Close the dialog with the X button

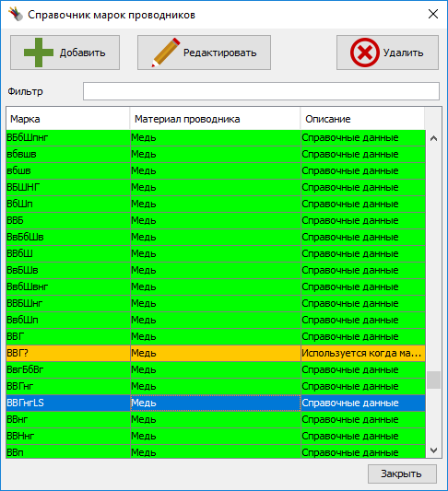click(433, 14)
